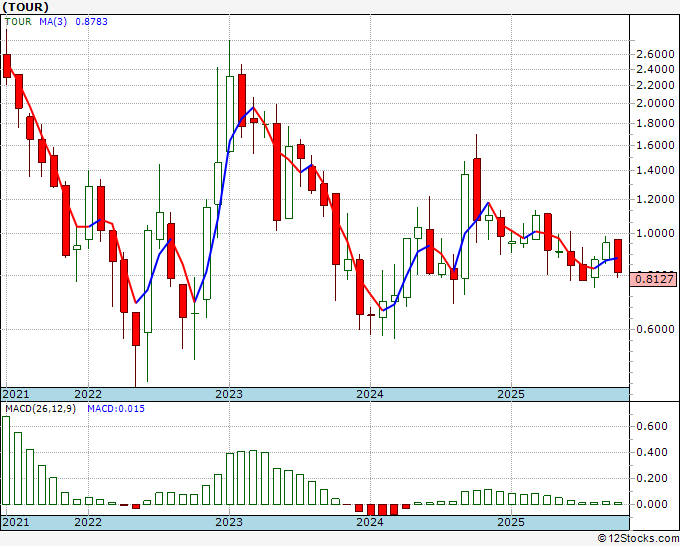Click 2023 on the price chart time axis
Viewport: 680px width, 546px height.
(x=229, y=394)
